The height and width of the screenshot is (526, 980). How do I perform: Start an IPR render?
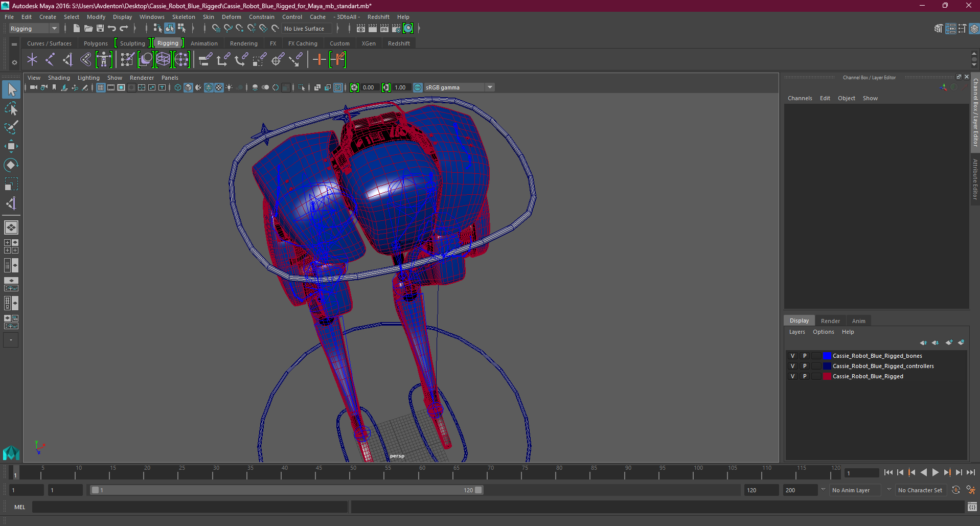click(x=384, y=29)
